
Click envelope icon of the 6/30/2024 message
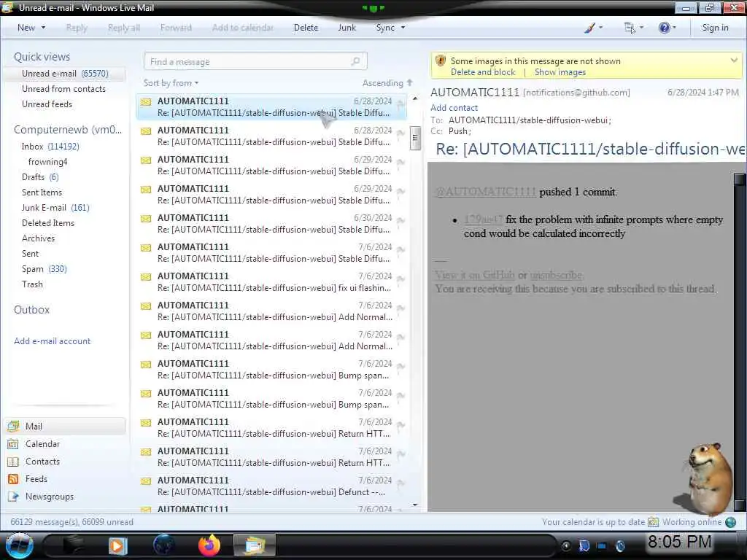(146, 219)
